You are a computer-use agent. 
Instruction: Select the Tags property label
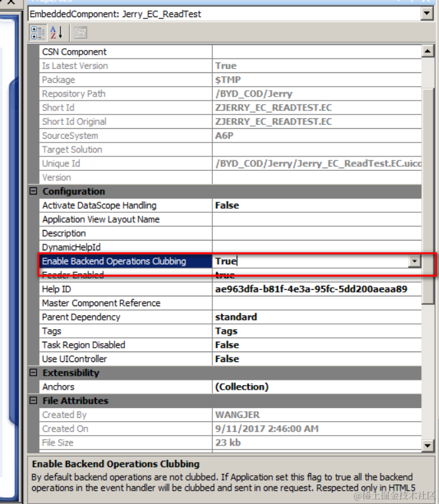pos(51,331)
